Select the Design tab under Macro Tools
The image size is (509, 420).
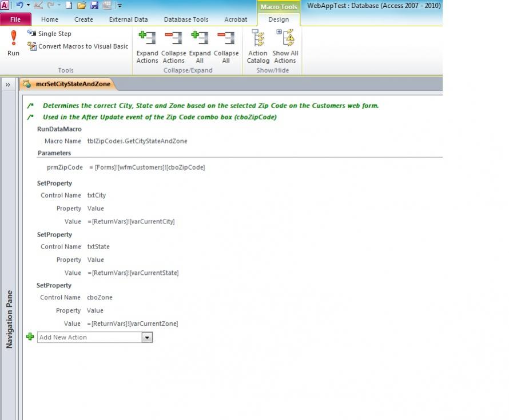[279, 19]
